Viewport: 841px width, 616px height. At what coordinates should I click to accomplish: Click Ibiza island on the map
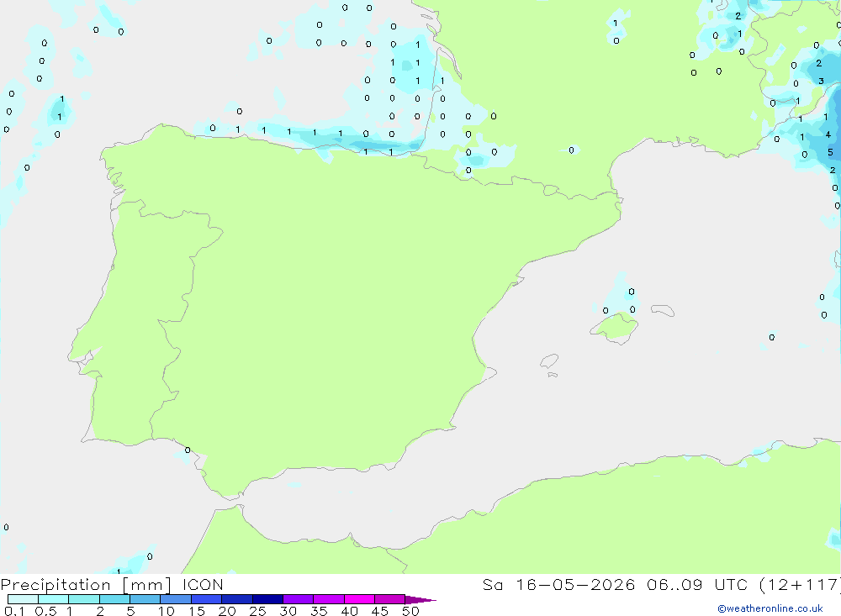coord(549,361)
